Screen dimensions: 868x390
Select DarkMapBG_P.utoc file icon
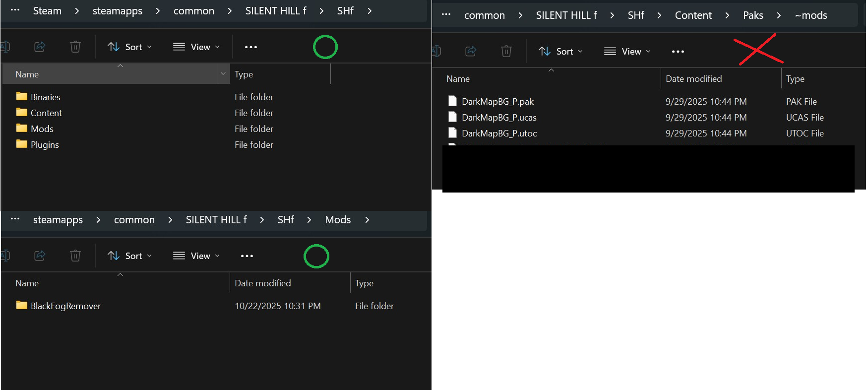pyautogui.click(x=452, y=133)
